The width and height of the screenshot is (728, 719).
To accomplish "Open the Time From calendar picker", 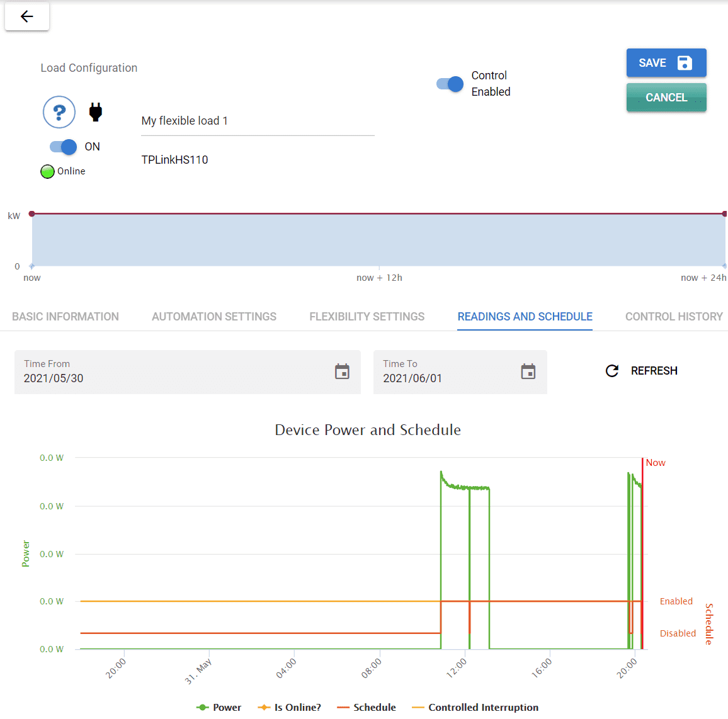I will pos(342,371).
